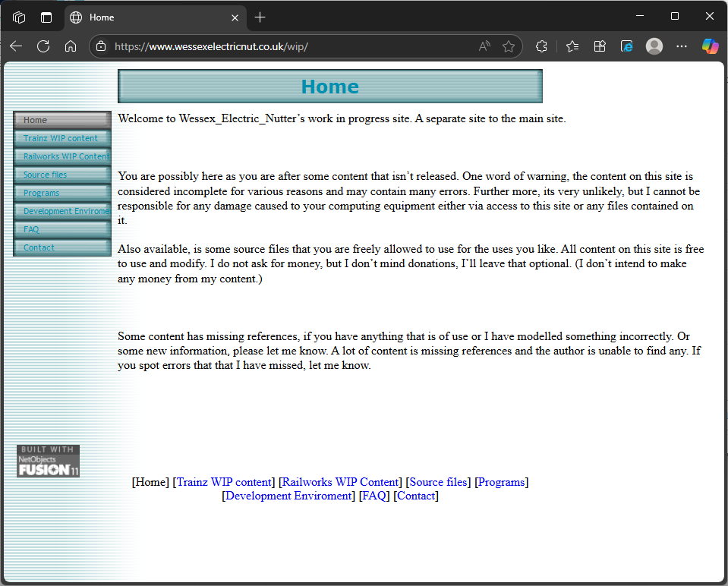
Task: Open Programs in sidebar navigation
Action: coord(62,193)
